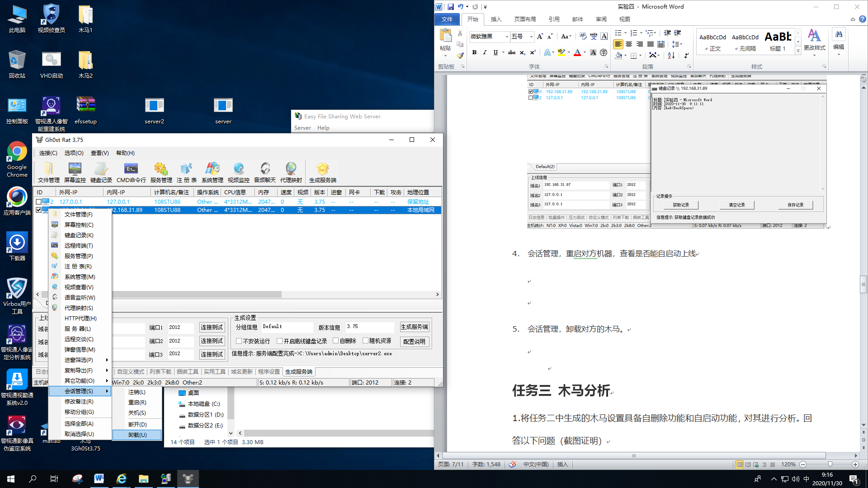The height and width of the screenshot is (488, 868).
Task: Click 屏幕监控 toolbar icon
Action: pos(75,172)
